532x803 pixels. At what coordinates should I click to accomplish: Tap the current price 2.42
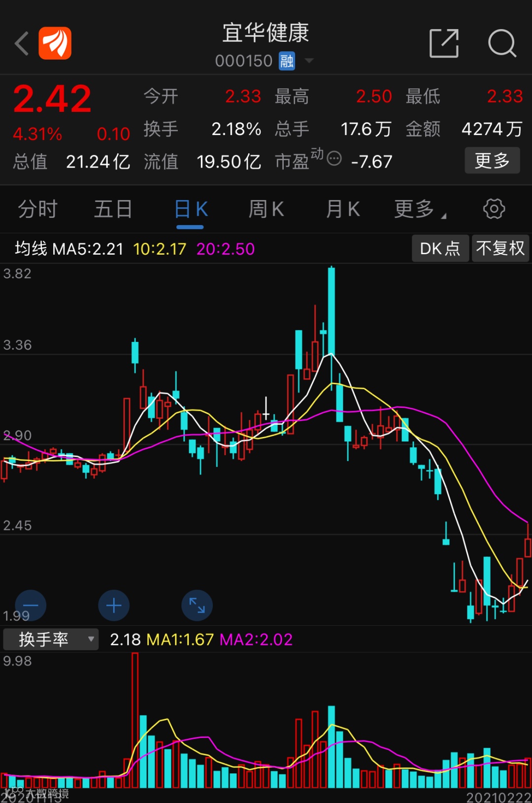52,99
